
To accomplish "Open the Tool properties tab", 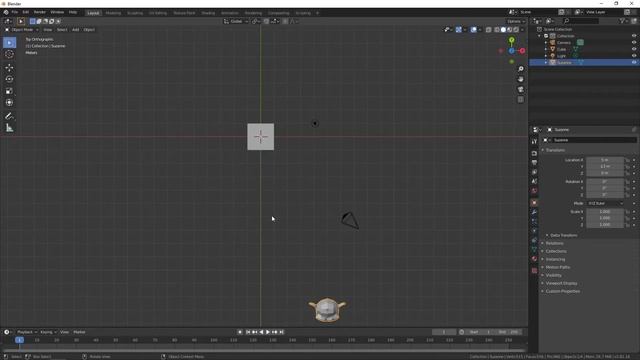I will [534, 141].
